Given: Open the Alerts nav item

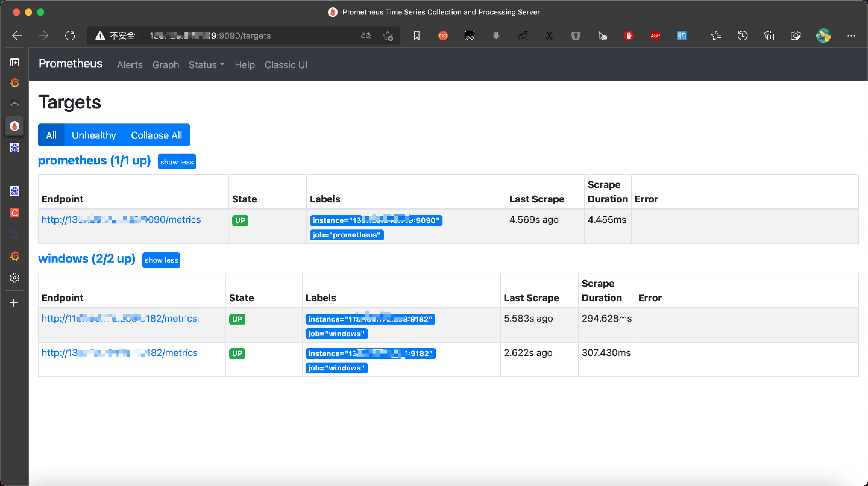Looking at the screenshot, I should (130, 65).
